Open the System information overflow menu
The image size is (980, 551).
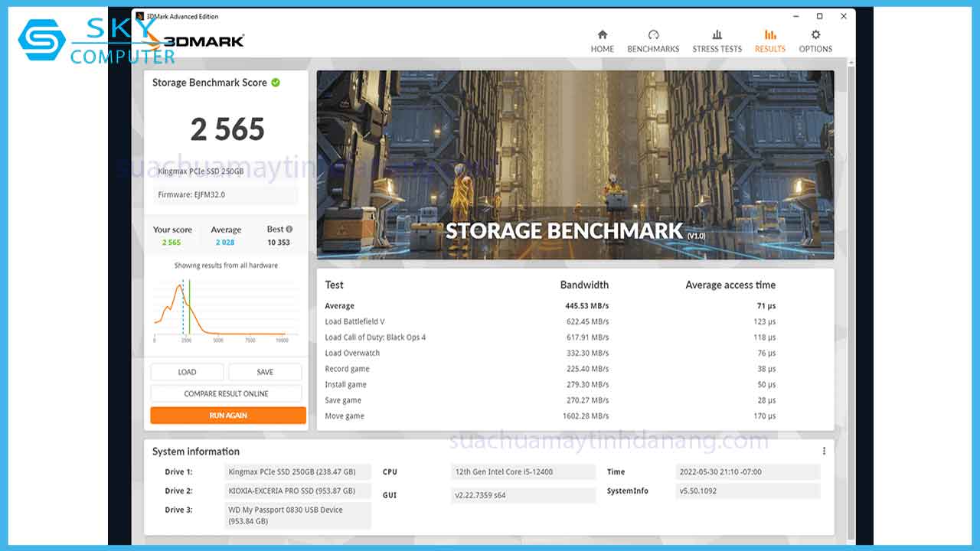[x=824, y=451]
